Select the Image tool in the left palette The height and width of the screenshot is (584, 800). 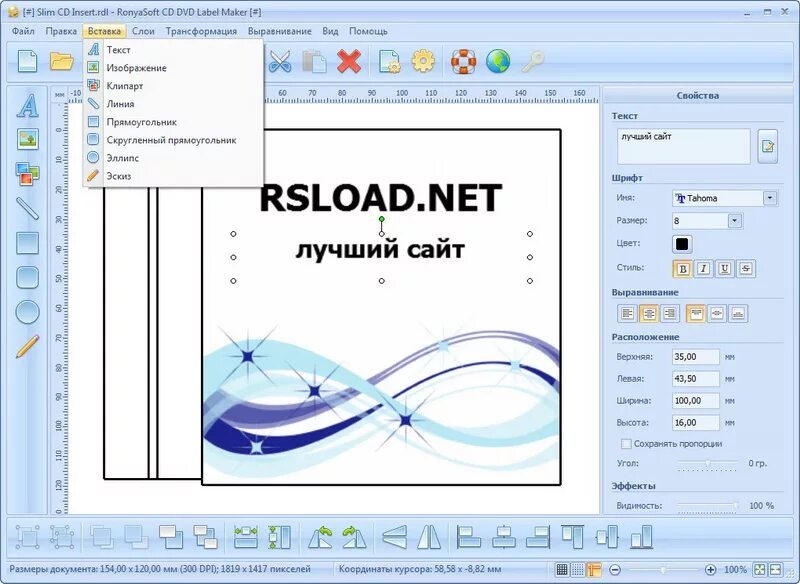pos(28,139)
